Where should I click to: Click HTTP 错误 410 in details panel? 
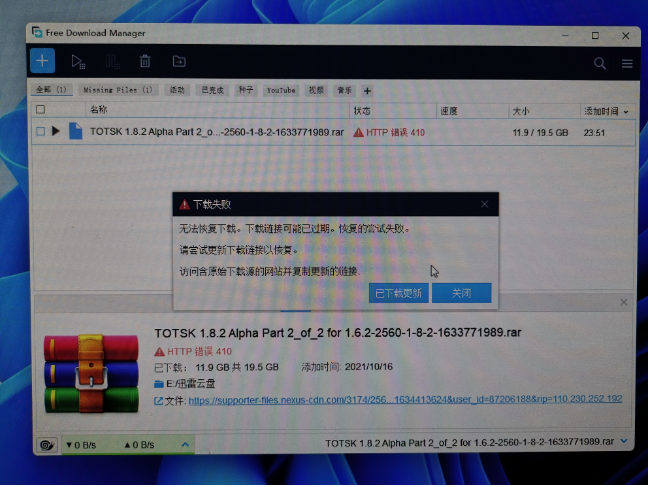pos(193,351)
